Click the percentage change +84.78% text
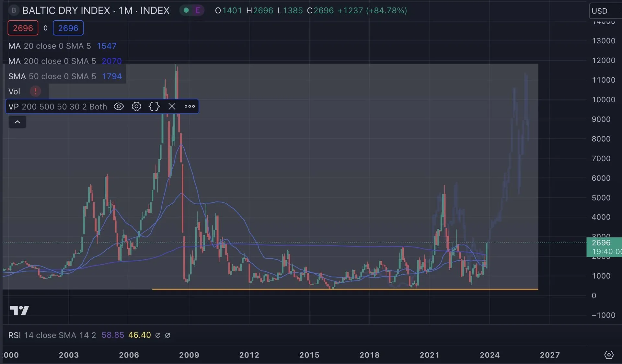 click(x=386, y=10)
